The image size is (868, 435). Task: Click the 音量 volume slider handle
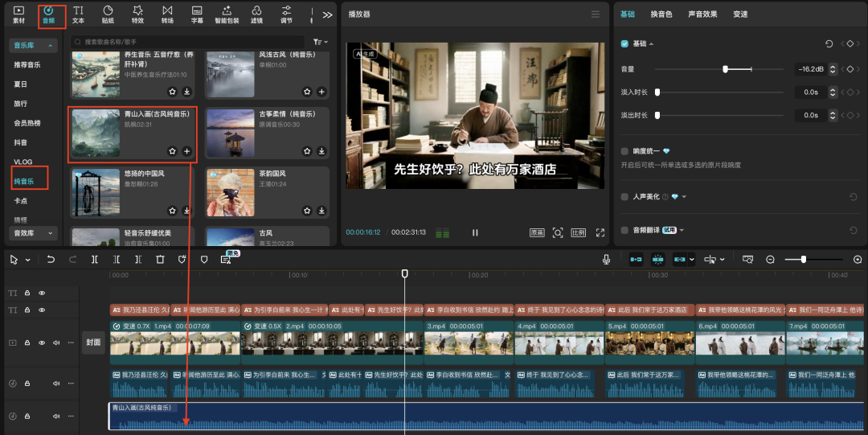coord(725,70)
